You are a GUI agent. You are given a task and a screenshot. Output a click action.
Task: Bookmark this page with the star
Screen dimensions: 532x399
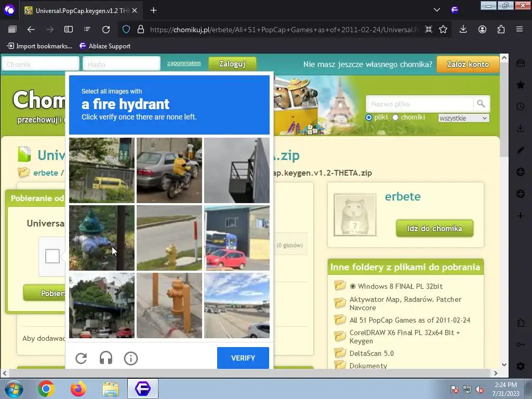(x=443, y=30)
